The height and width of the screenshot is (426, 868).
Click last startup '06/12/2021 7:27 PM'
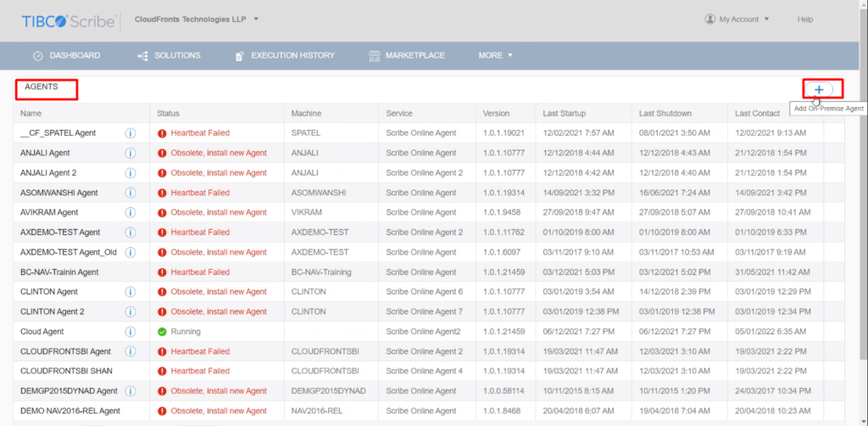tap(578, 332)
